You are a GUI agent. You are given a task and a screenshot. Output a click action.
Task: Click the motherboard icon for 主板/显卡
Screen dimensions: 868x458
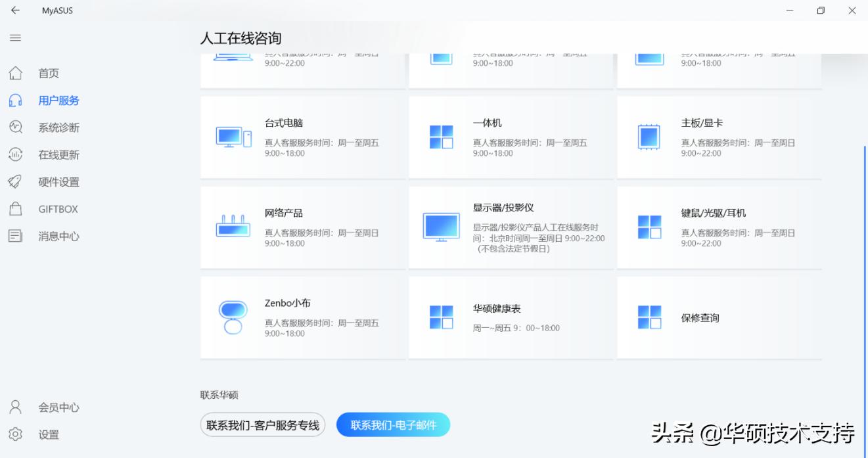click(x=649, y=136)
